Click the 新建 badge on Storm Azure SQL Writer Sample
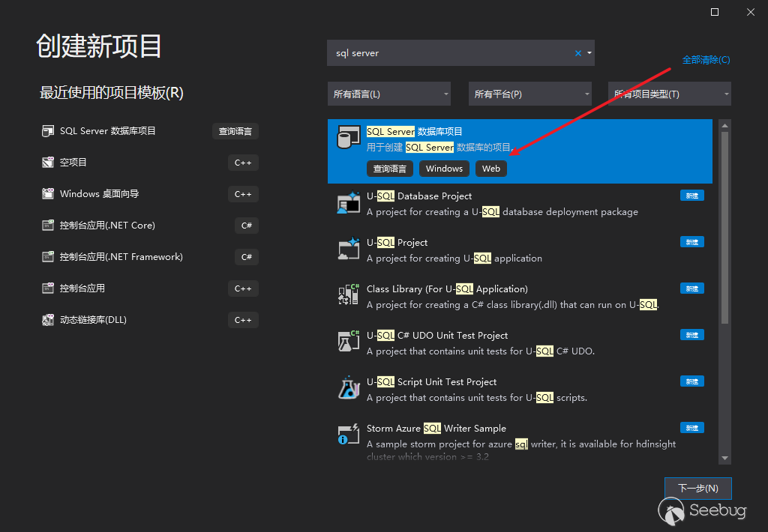768x532 pixels. [x=691, y=428]
